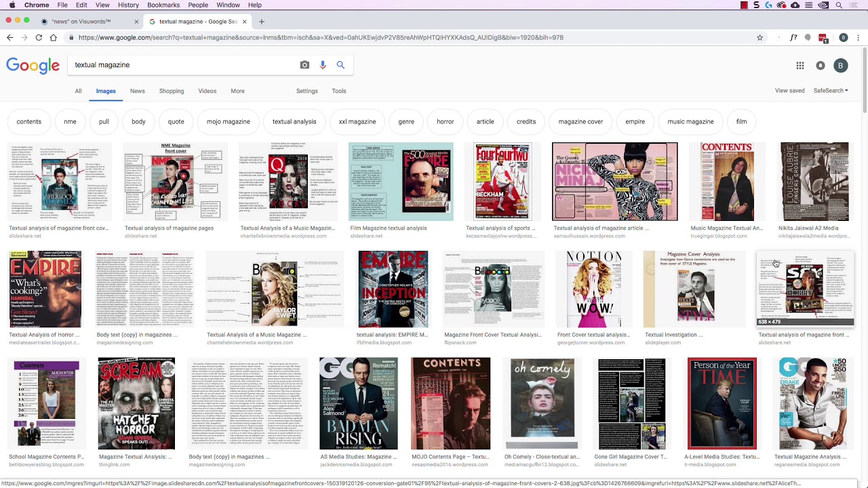Switch to the News results tab
Screen dimensions: 868x488
tap(138, 91)
